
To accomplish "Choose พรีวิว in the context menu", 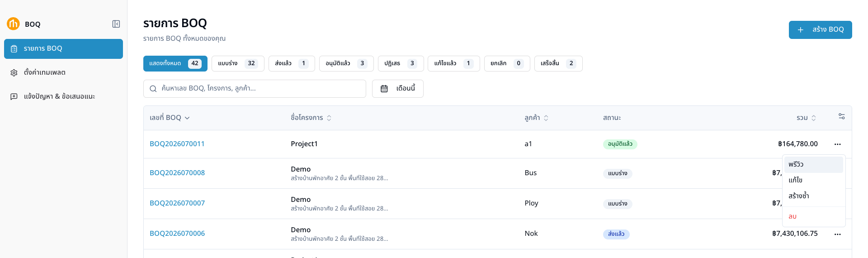I will pos(814,165).
